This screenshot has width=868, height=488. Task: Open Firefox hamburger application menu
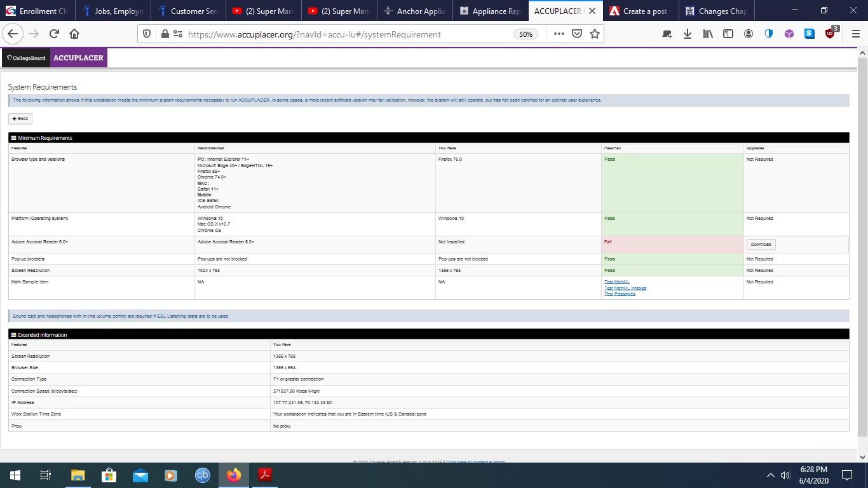[856, 34]
